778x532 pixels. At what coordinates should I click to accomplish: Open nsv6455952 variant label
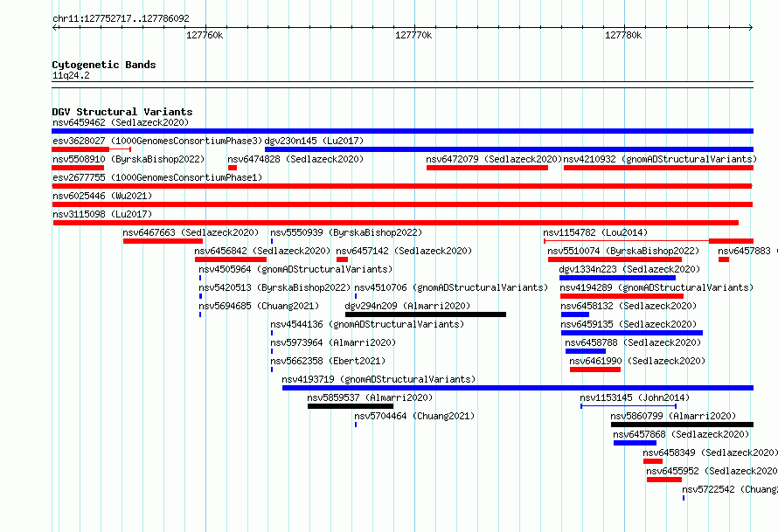[x=712, y=471]
